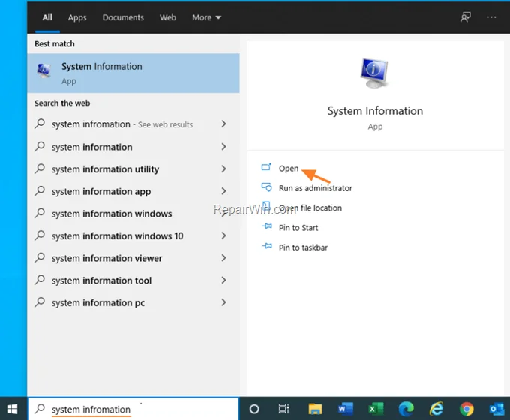Choose Pin to taskbar
The image size is (510, 420).
pyautogui.click(x=303, y=247)
